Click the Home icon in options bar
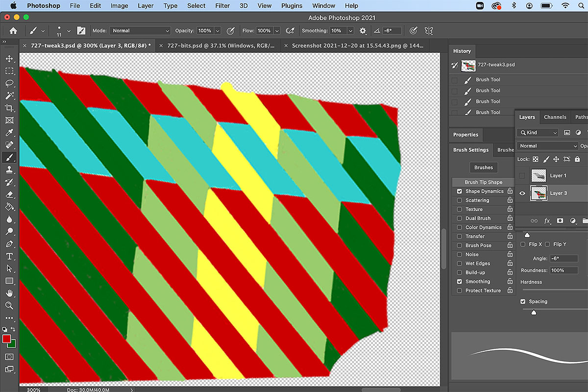 pyautogui.click(x=13, y=30)
